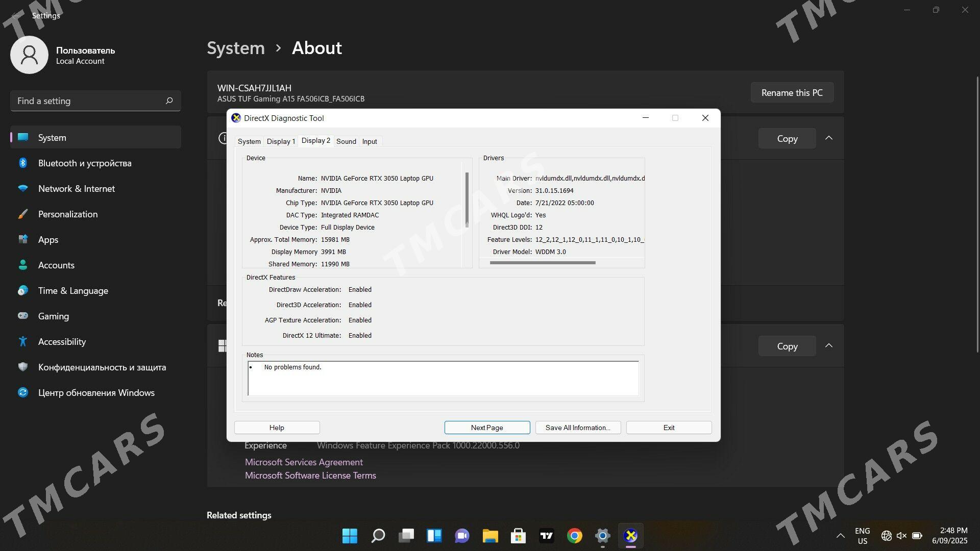Click Help button in DirectX tool
This screenshot has height=551, width=980.
pyautogui.click(x=277, y=428)
